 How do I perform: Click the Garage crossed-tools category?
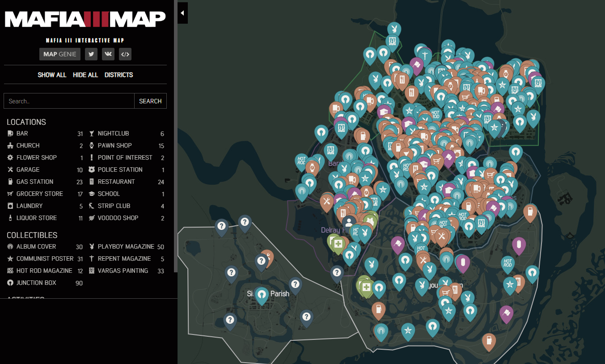pyautogui.click(x=45, y=169)
